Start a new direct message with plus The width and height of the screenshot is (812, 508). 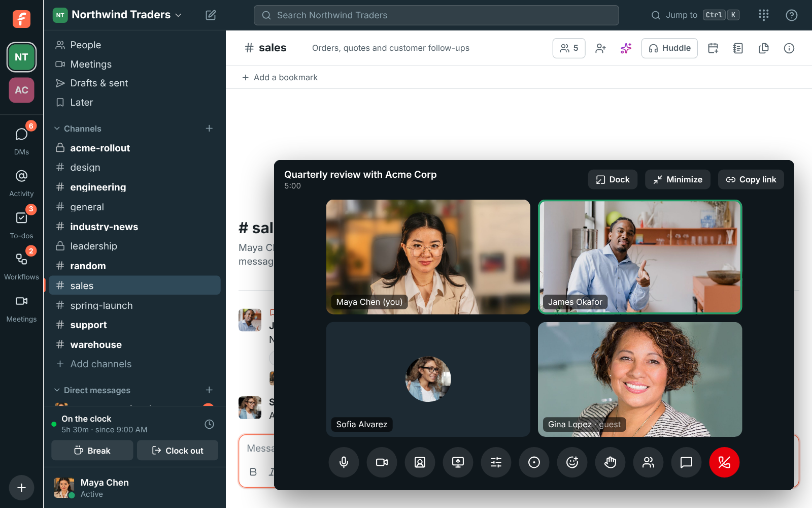coord(209,390)
